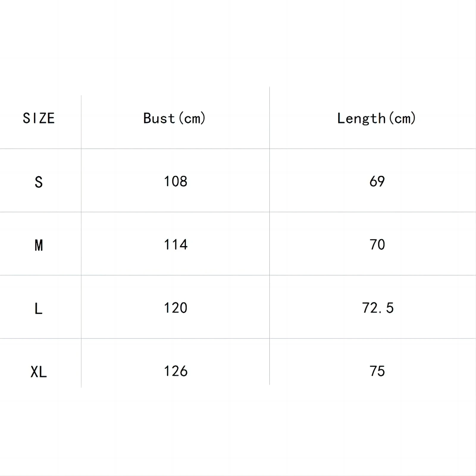
Task: Click the XL size row label
Action: (x=39, y=372)
